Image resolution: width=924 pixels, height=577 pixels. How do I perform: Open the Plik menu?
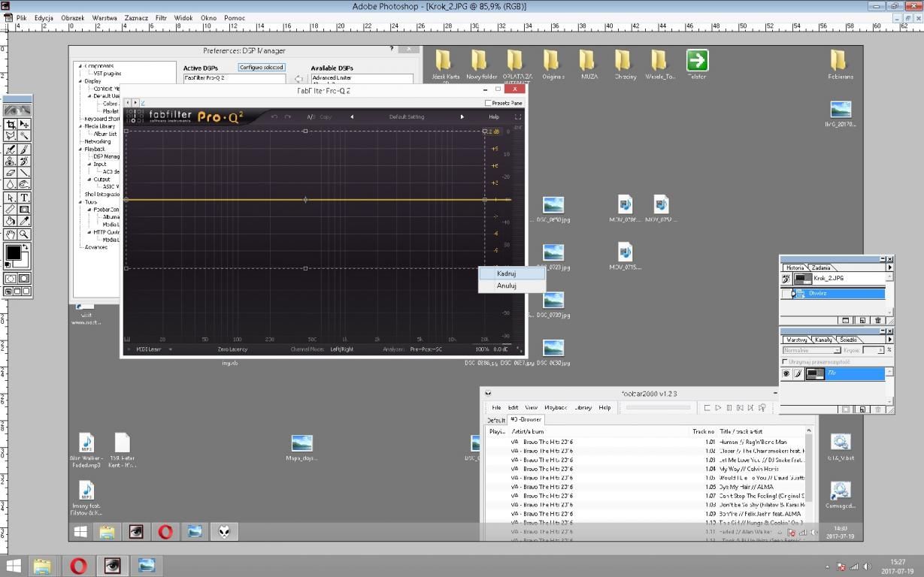point(21,18)
